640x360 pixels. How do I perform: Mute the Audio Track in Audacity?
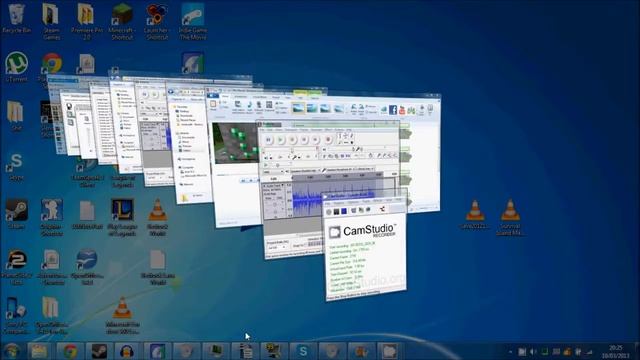[270, 198]
